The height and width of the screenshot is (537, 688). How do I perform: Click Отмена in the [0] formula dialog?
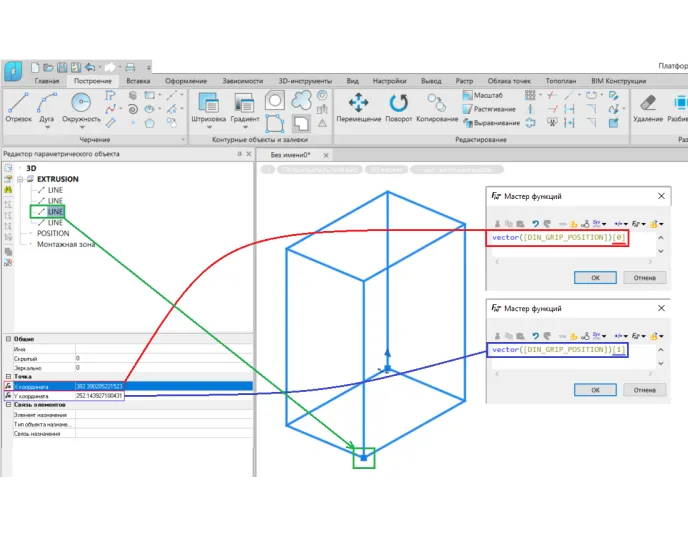click(645, 278)
